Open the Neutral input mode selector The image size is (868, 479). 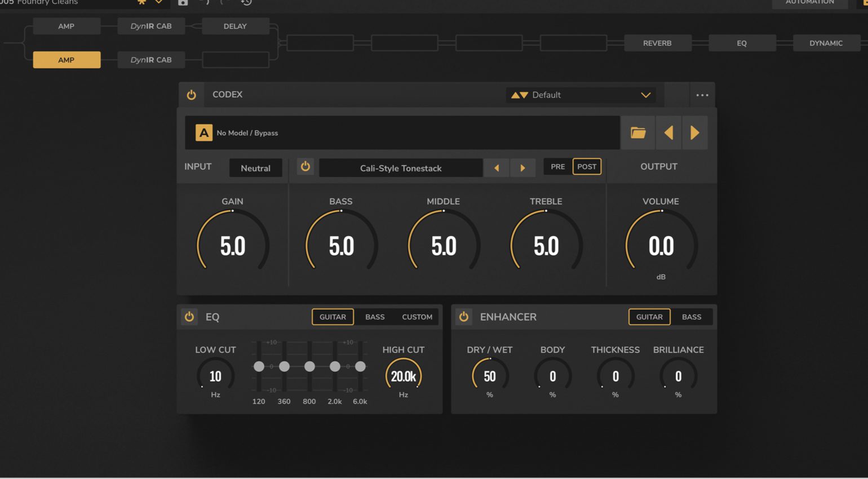(255, 168)
